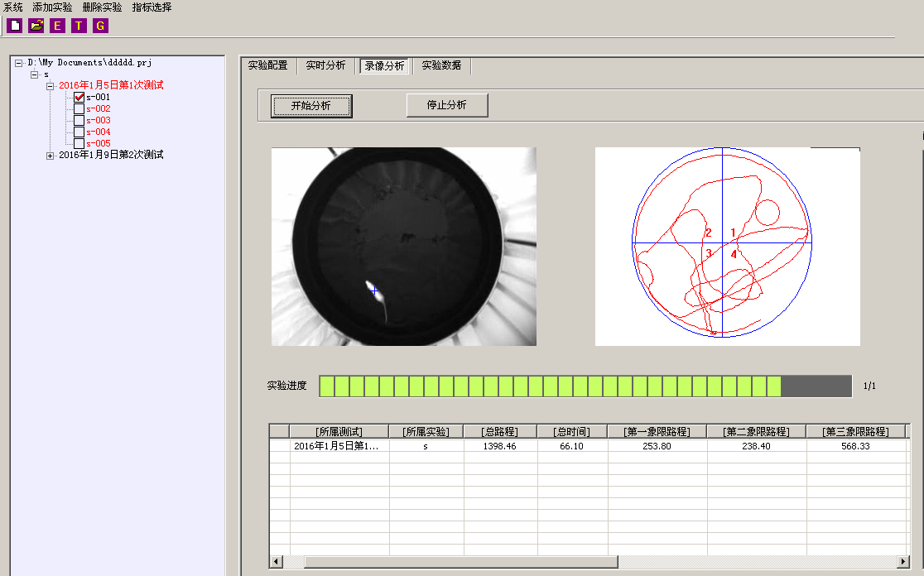Collapse the 2016年1月5日第1次测试 tree node
Viewport: 924px width, 576px height.
51,86
